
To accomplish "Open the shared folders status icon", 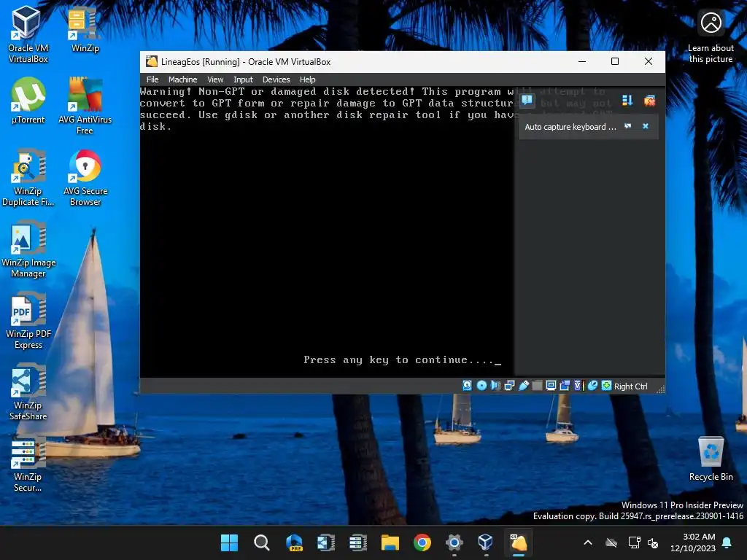I will 537,386.
